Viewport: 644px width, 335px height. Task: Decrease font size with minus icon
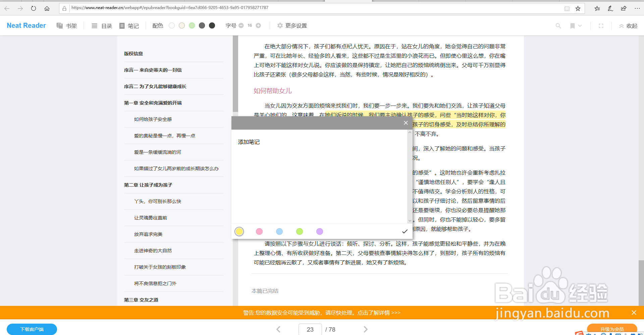pyautogui.click(x=241, y=25)
